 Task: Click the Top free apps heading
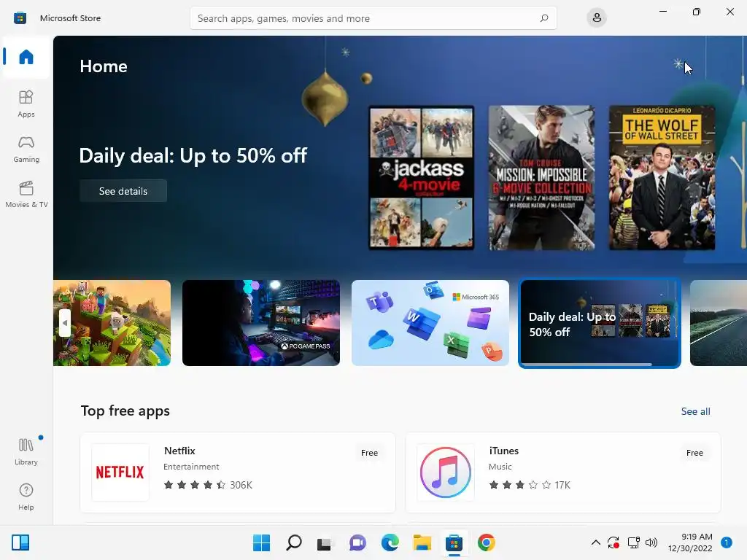point(125,411)
